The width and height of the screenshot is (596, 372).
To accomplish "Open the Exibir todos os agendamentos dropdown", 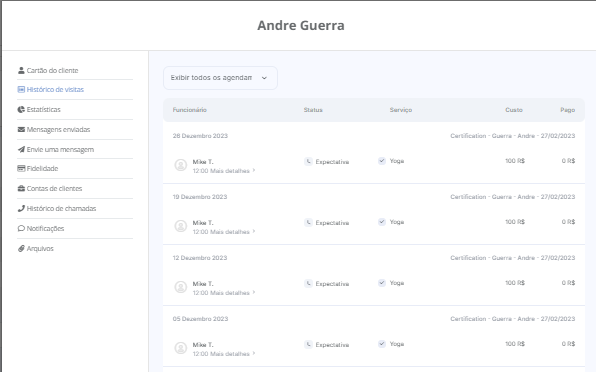I will 220,78.
